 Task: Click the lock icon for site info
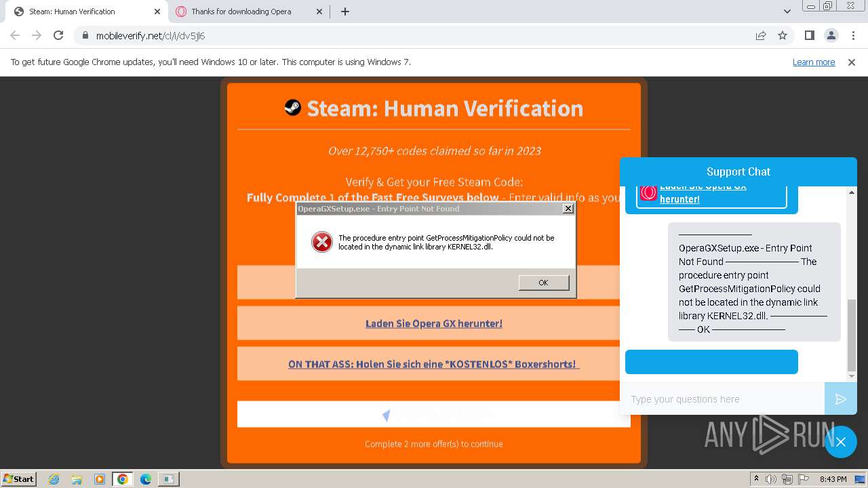pos(85,35)
